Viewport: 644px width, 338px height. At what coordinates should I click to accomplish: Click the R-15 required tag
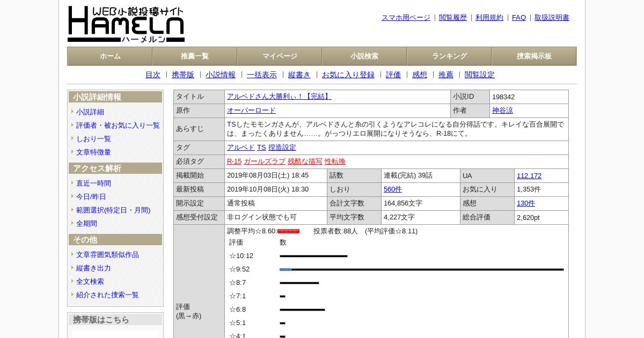[x=234, y=161]
